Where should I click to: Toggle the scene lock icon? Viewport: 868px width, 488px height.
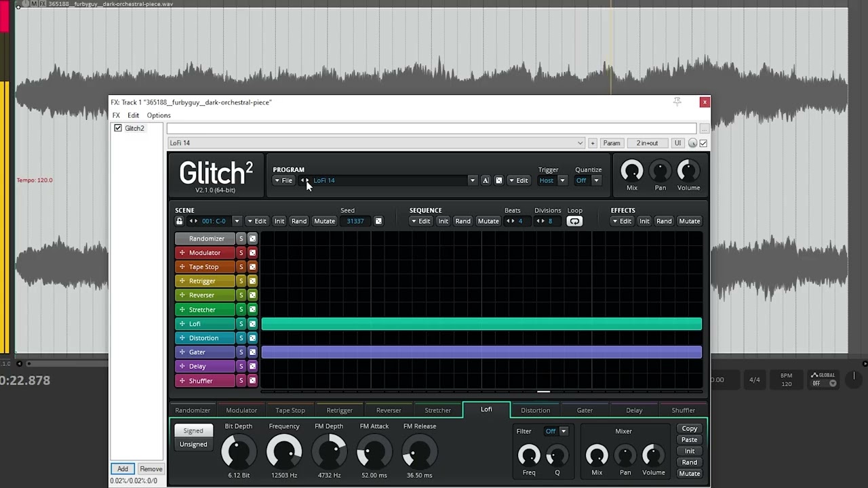[180, 221]
